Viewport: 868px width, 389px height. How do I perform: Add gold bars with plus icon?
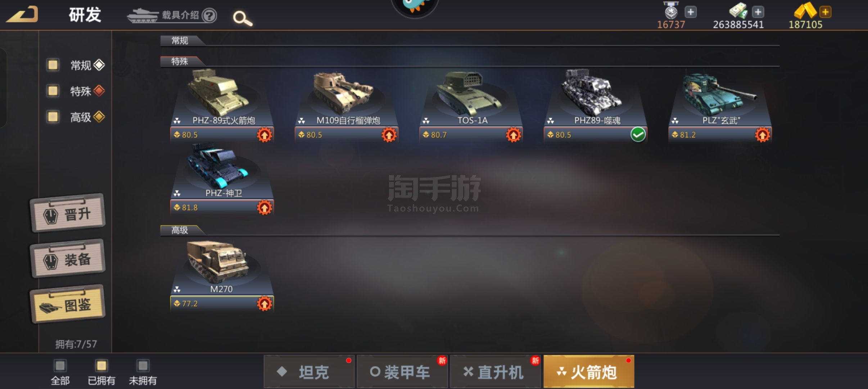click(825, 12)
